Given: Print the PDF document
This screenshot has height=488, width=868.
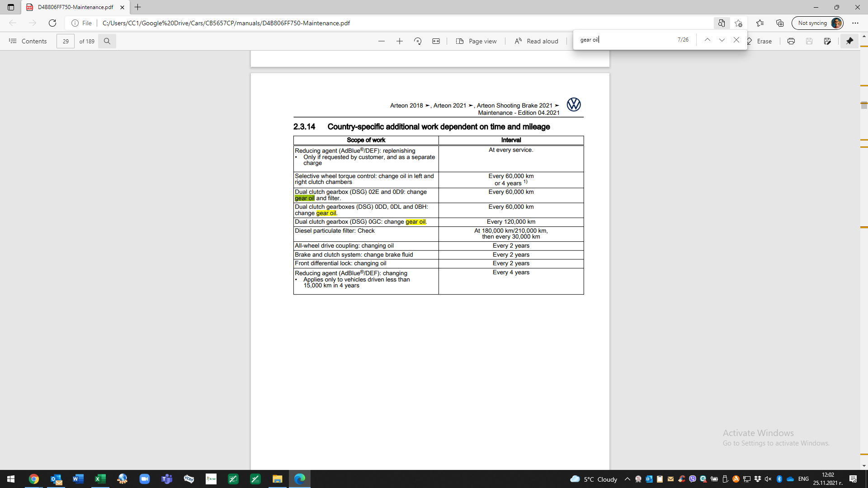Looking at the screenshot, I should 791,41.
